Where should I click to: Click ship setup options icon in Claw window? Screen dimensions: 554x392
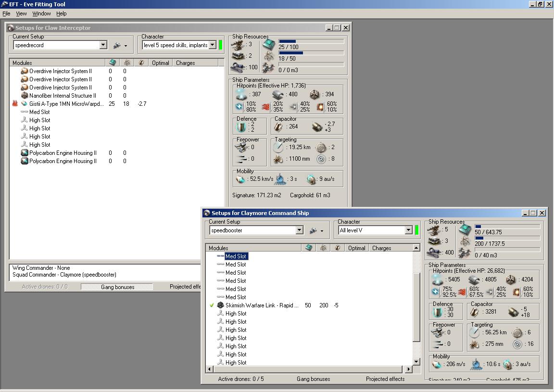120,45
